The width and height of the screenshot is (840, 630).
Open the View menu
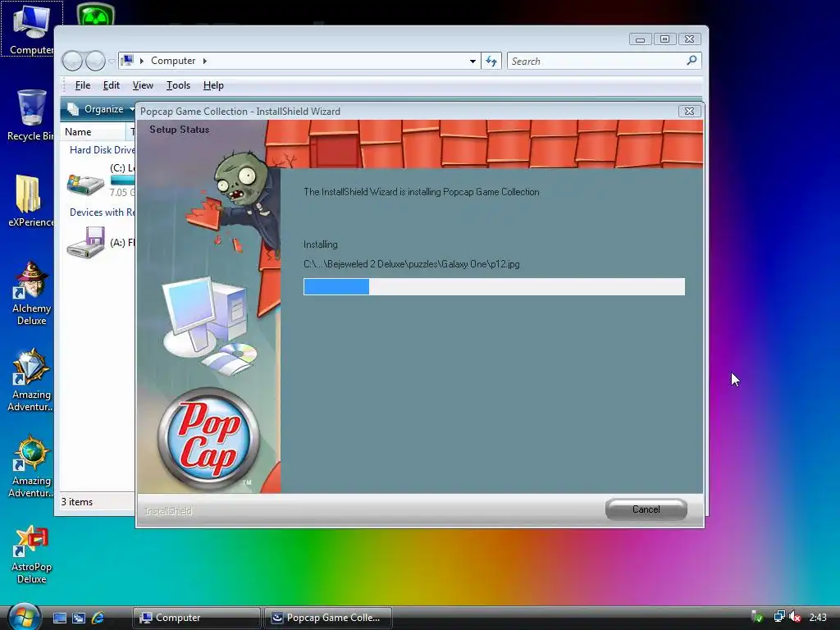pos(143,85)
